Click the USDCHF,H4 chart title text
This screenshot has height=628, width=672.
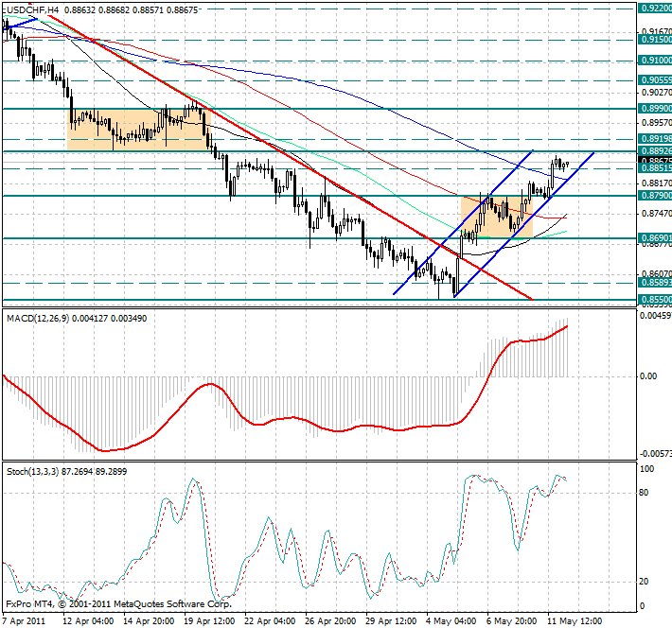33,9
